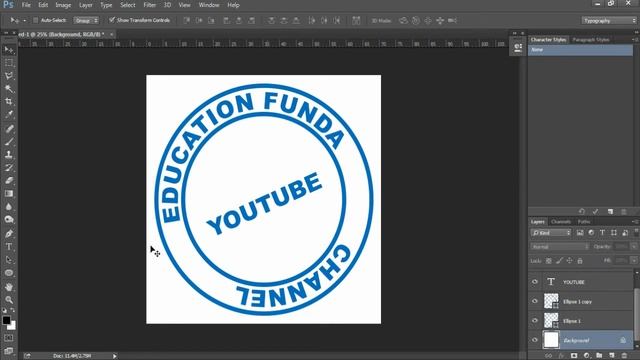This screenshot has height=360, width=640.
Task: Select the Hand tool
Action: coord(9,287)
